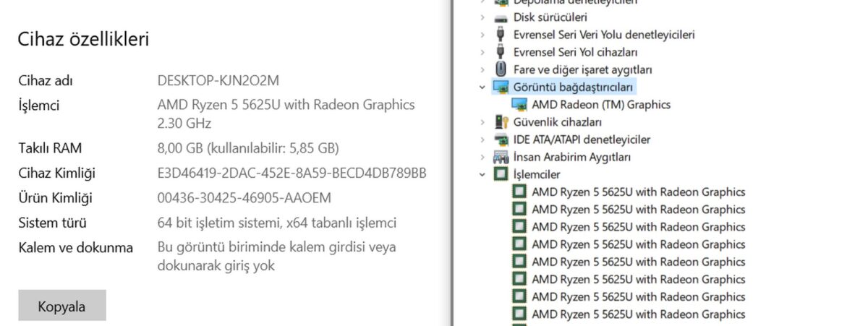Viewport: 868px width, 326px height.
Task: Expand İnsan Arabirim Aygıtları node
Action: [482, 156]
